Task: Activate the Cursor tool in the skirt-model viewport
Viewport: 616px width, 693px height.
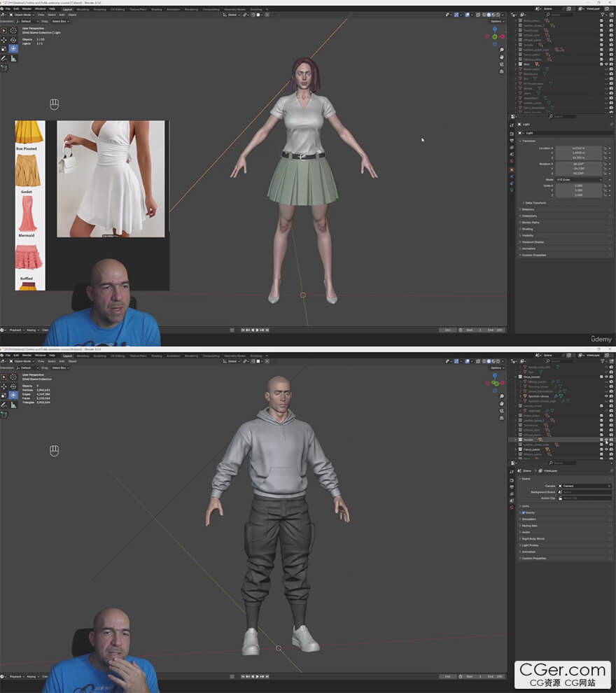Action: pos(13,31)
